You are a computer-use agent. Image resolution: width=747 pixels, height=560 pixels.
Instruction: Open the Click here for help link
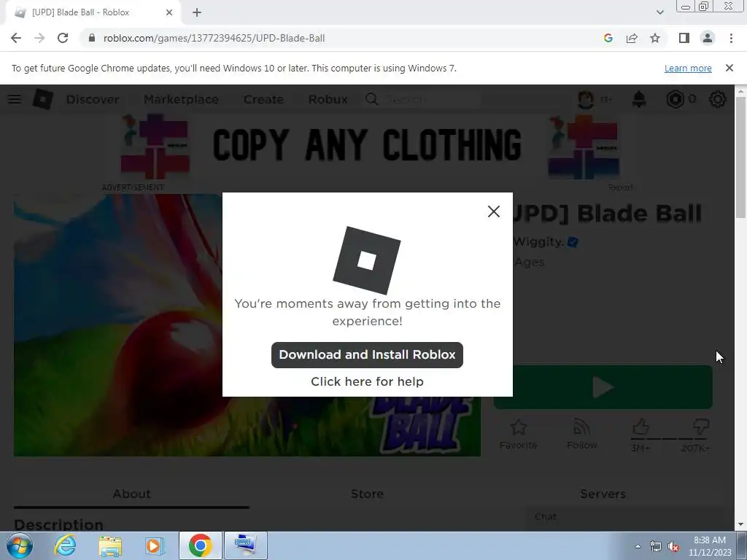[367, 381]
